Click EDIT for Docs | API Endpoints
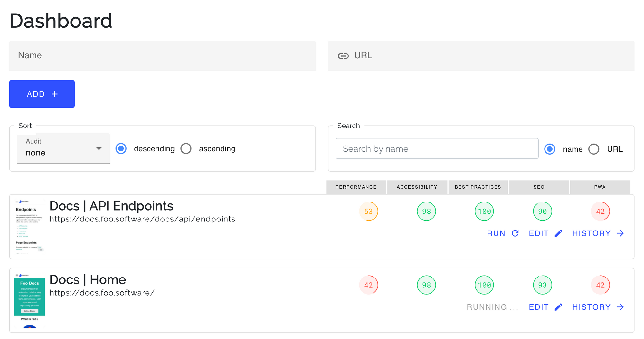 545,233
